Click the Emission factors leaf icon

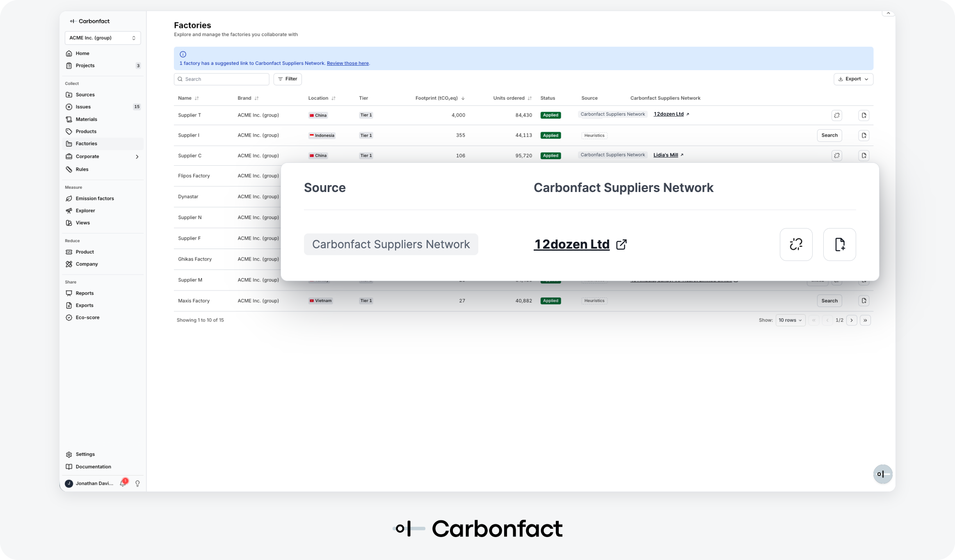[69, 199]
